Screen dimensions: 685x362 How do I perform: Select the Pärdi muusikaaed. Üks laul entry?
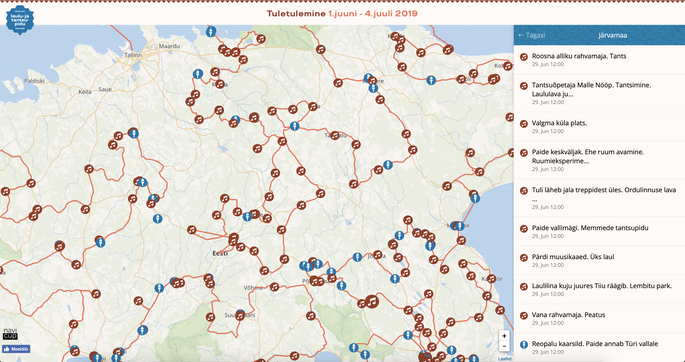click(599, 260)
